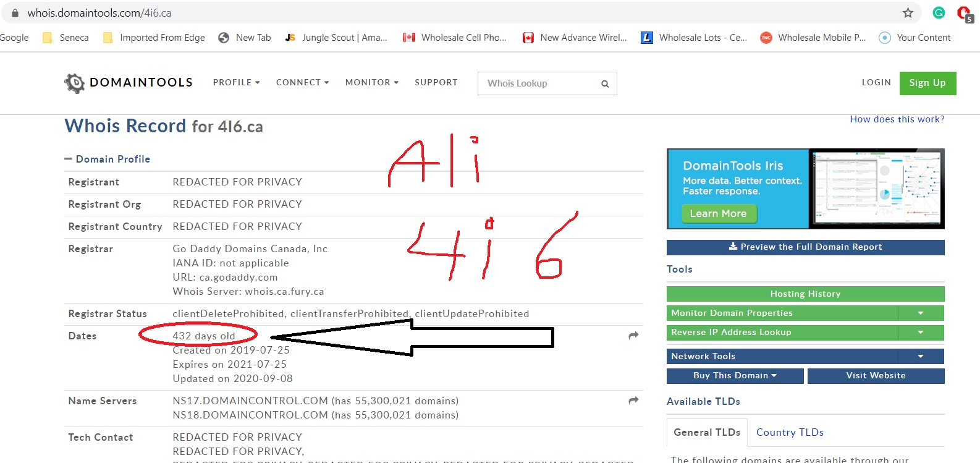Click Learn More in DomainTools Iris ad

[x=718, y=213]
